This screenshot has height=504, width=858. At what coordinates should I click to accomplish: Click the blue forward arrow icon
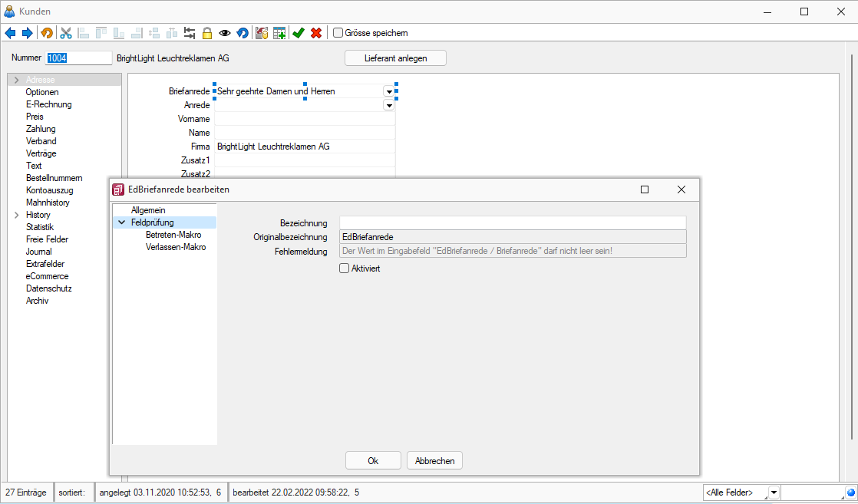27,33
